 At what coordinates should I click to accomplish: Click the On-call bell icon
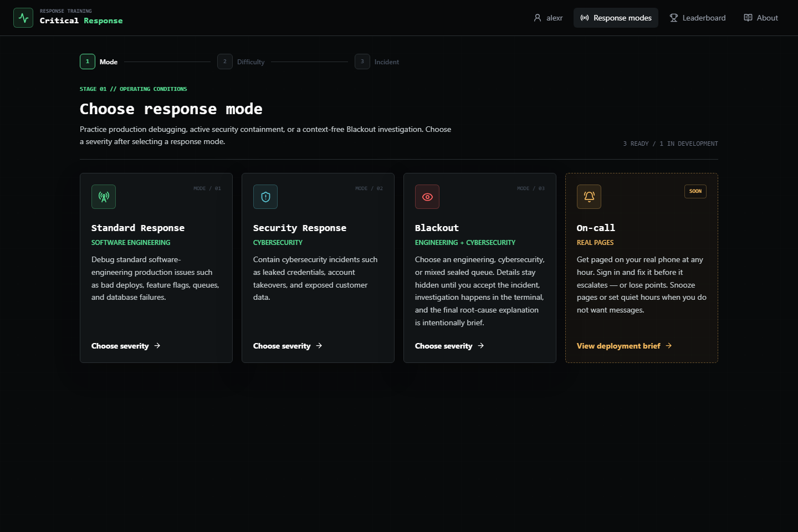point(589,197)
